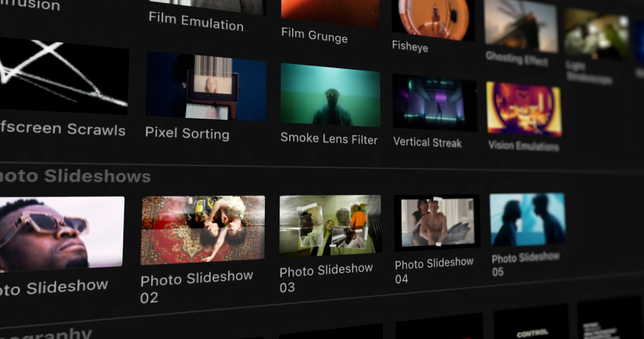Click the Vertical Streak title text
The image size is (644, 339).
(427, 142)
